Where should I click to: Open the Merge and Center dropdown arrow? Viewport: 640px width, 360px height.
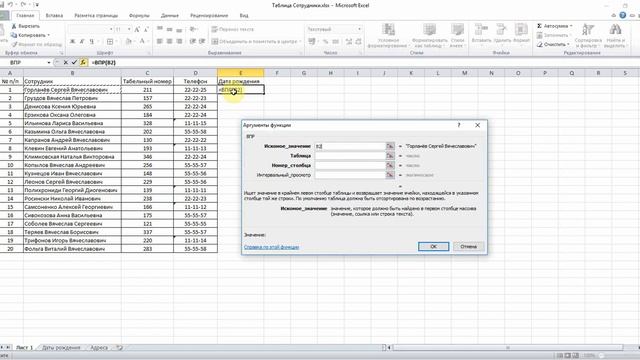(x=300, y=41)
